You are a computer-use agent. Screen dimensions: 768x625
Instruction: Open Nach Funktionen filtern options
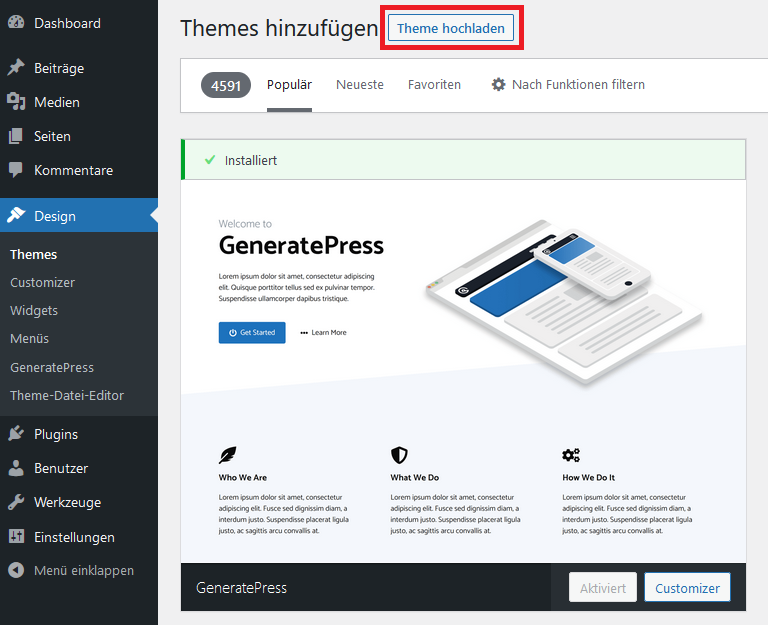(x=568, y=84)
